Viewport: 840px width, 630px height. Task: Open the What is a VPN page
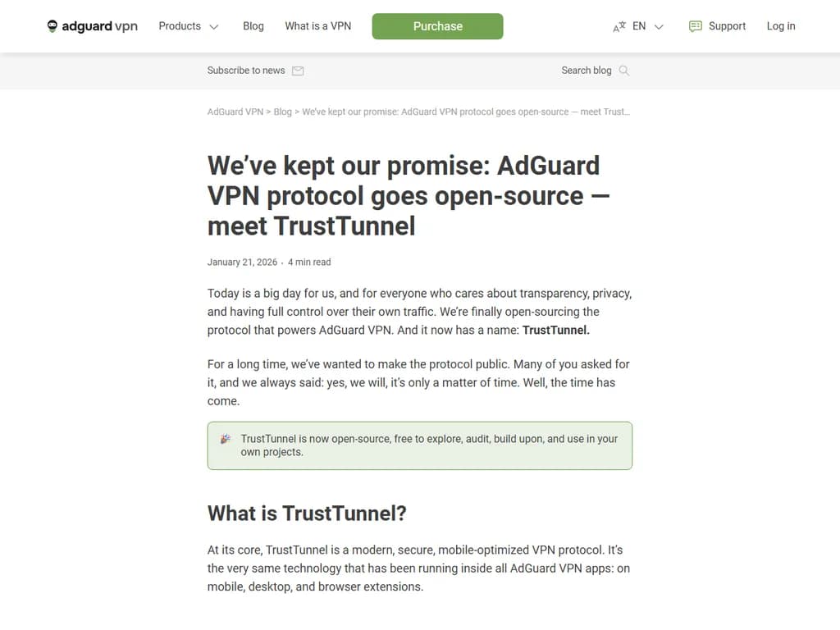point(317,25)
